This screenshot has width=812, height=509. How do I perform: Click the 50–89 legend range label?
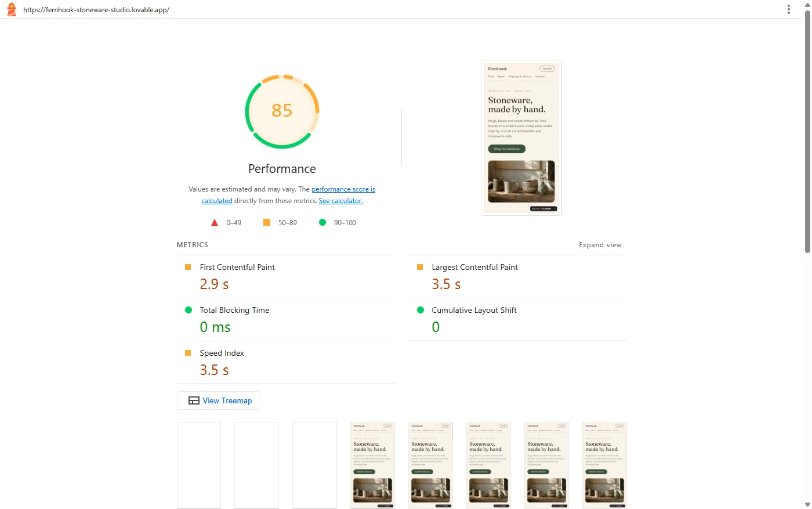point(288,223)
